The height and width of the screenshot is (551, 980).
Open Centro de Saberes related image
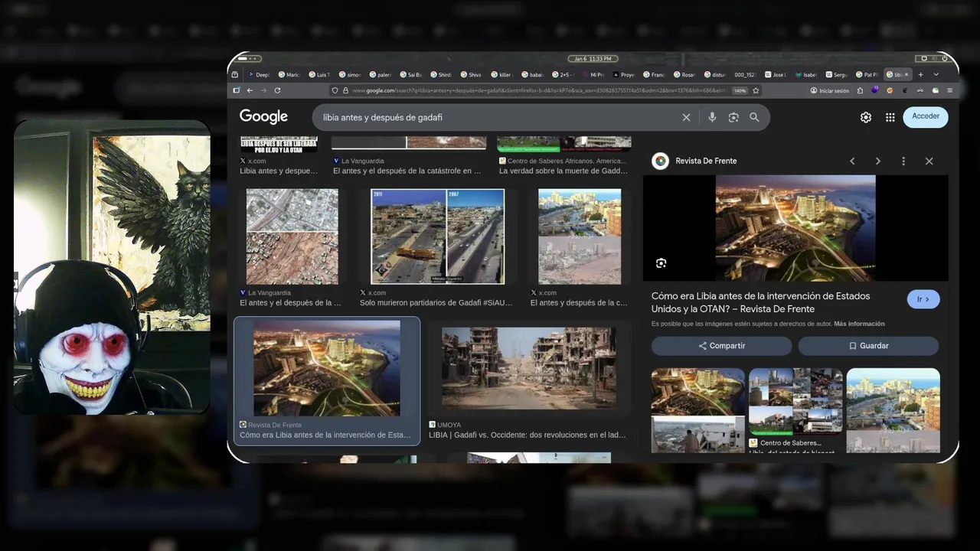[x=795, y=403]
